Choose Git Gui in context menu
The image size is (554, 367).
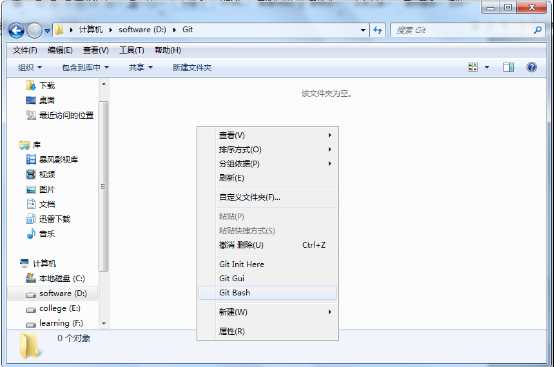tap(267, 278)
